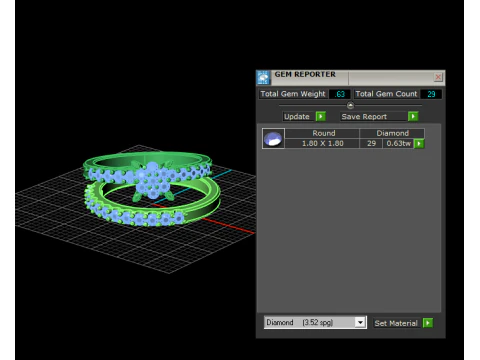480x360 pixels.
Task: Open the Diamond (3.52 spg) material dropdown
Action: [x=360, y=322]
